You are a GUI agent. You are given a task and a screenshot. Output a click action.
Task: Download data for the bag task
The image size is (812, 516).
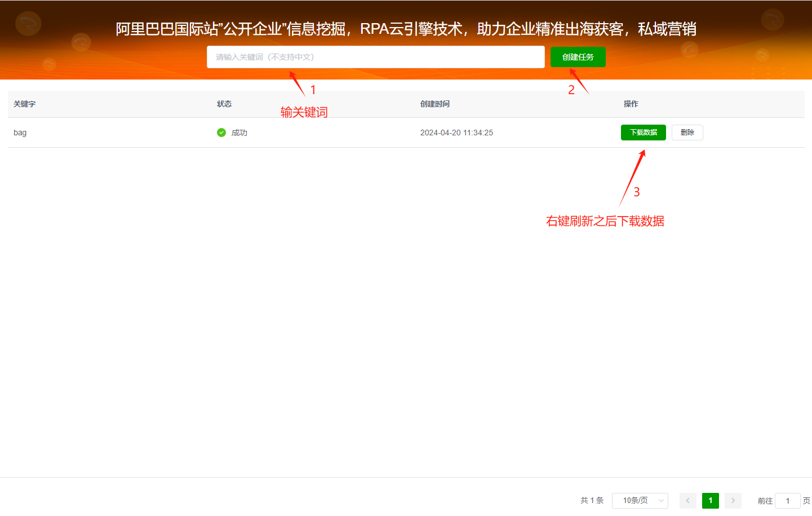coord(643,133)
